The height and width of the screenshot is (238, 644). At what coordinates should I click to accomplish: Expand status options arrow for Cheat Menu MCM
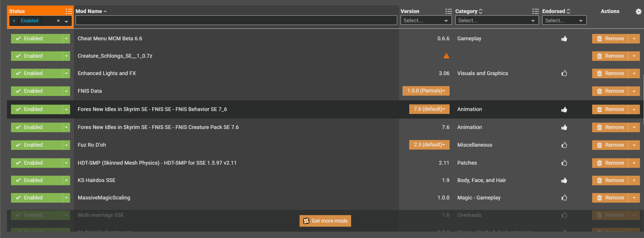tap(66, 39)
